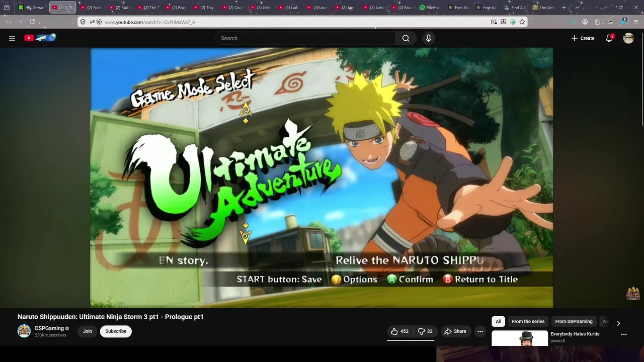Join the DSPGaming channel membership
The height and width of the screenshot is (362, 644).
pos(88,331)
